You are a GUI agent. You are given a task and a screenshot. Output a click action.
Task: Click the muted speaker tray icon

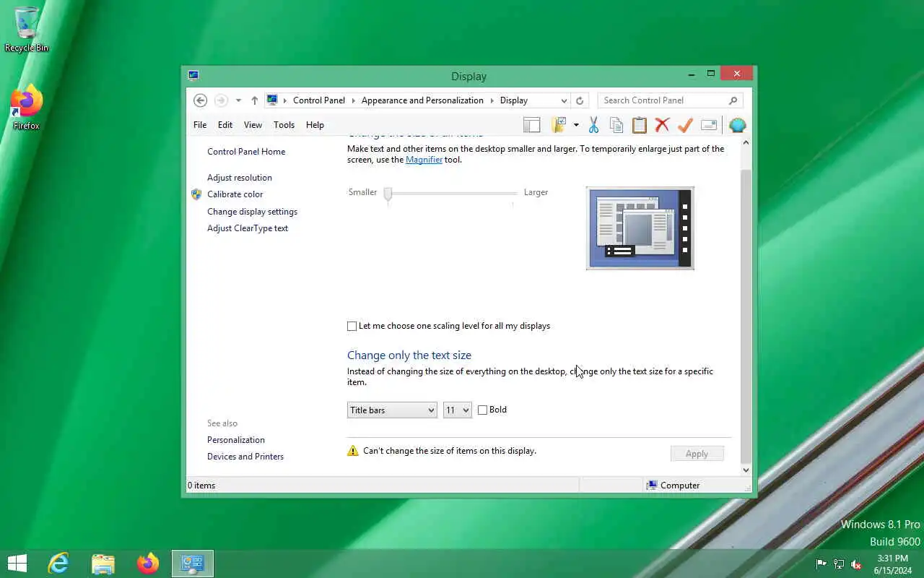[856, 564]
